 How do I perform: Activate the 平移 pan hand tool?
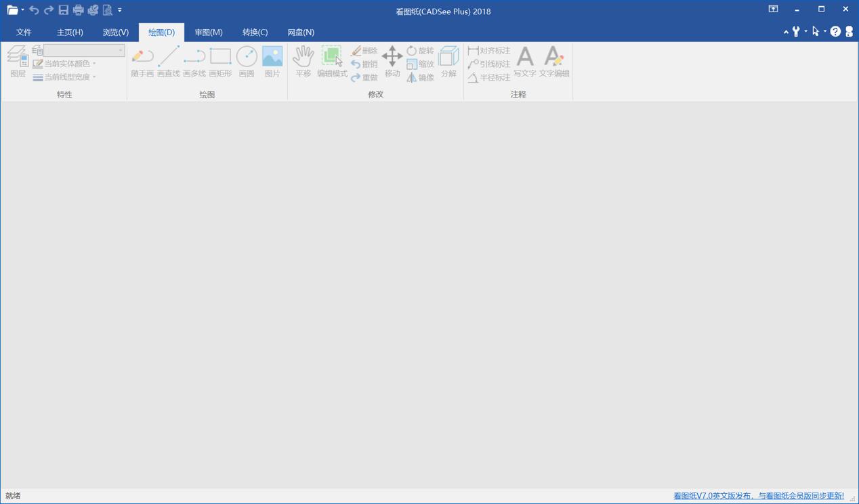point(303,62)
